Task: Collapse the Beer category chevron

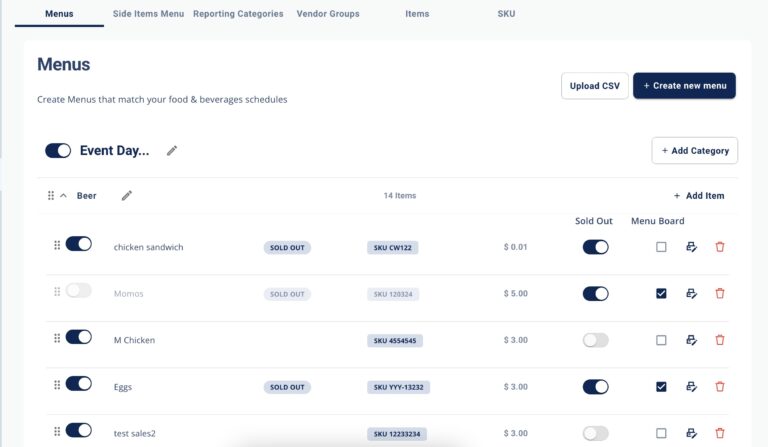Action: click(63, 196)
